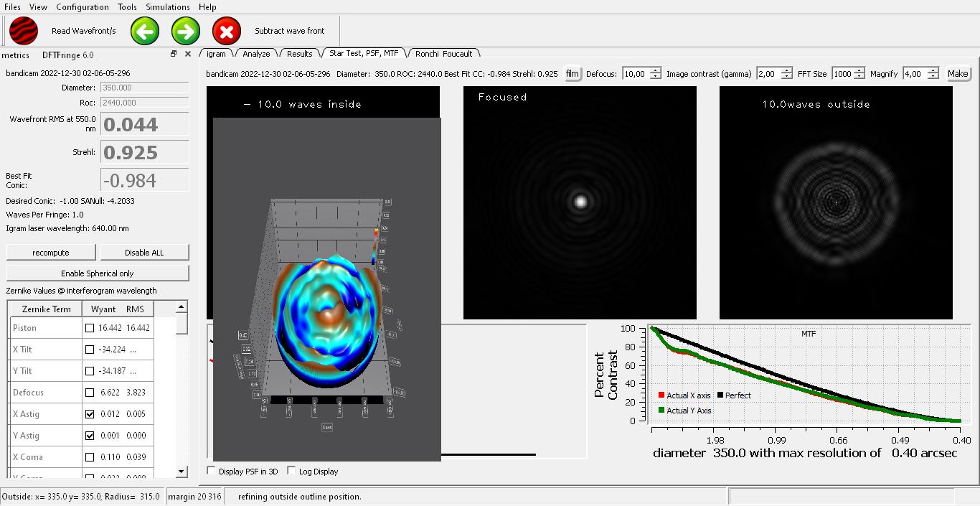Change the Magnify spinner value
The image size is (980, 506).
pos(932,73)
